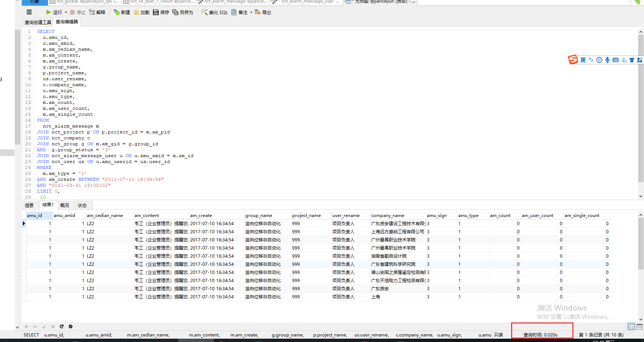This screenshot has width=644, height=342.
Task: Save the query with 保存
Action: [x=161, y=12]
